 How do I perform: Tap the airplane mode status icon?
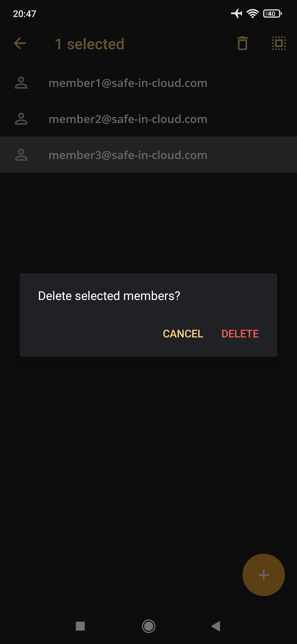(237, 13)
